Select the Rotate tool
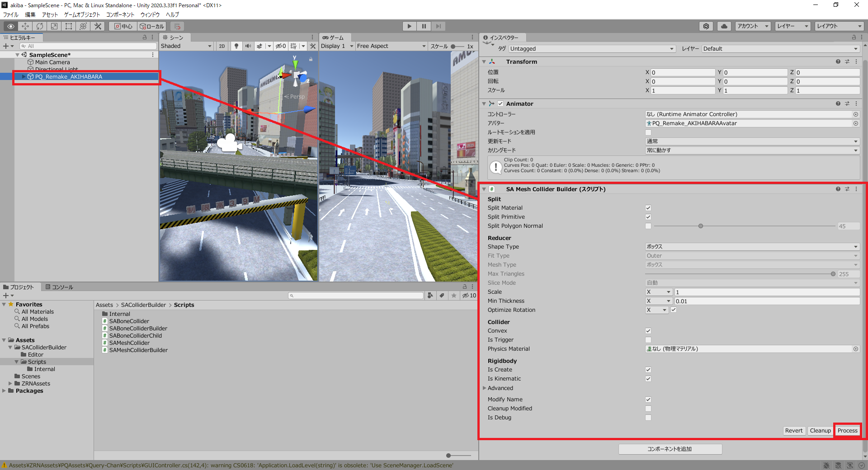868x470 pixels. (40, 26)
